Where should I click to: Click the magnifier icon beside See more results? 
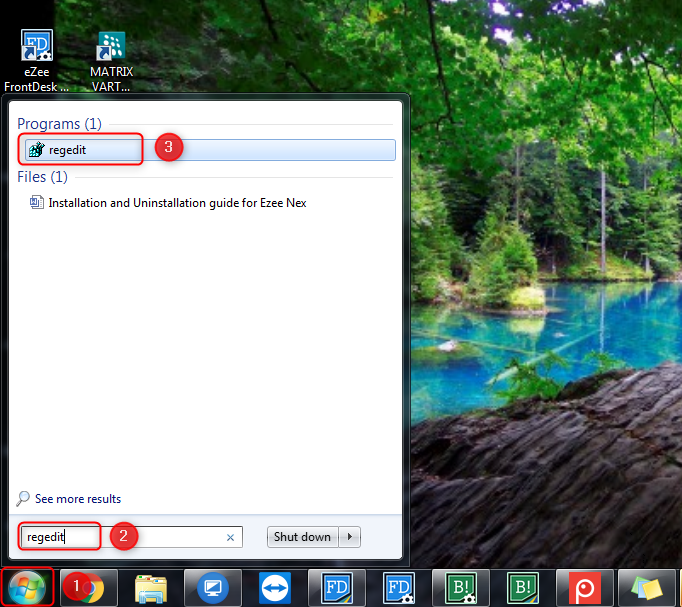23,498
